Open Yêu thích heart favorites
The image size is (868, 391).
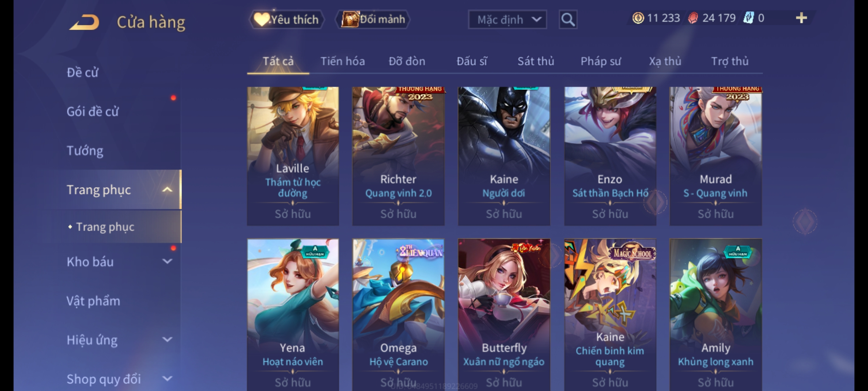pos(286,20)
